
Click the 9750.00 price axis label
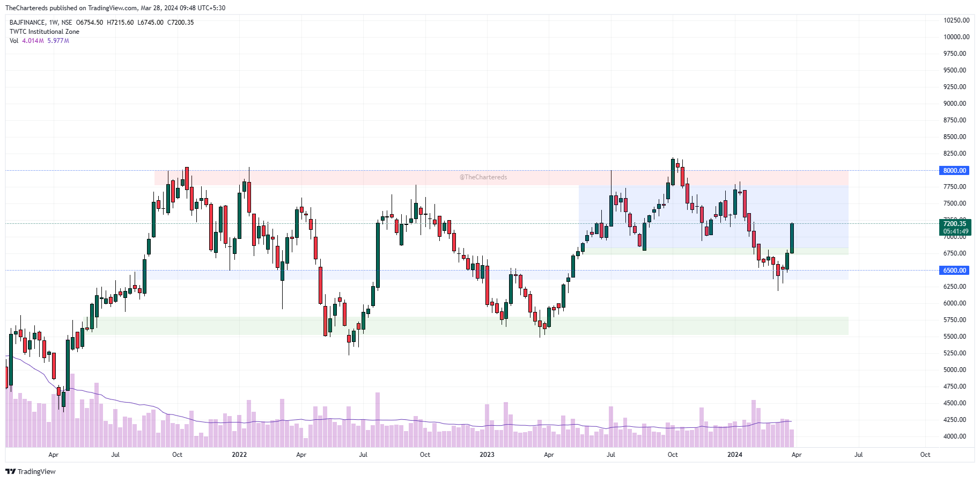(955, 54)
